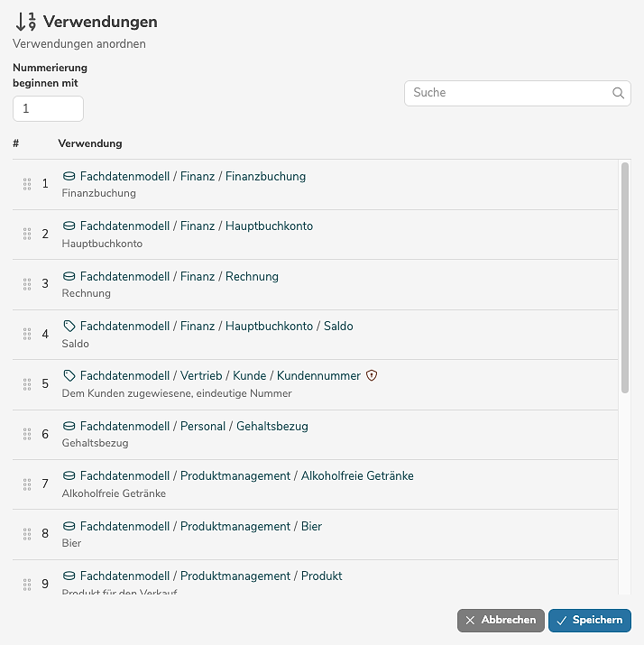This screenshot has height=645, width=644.
Task: Click the drag handle for row 1 Finanzbuchung
Action: pyautogui.click(x=27, y=184)
